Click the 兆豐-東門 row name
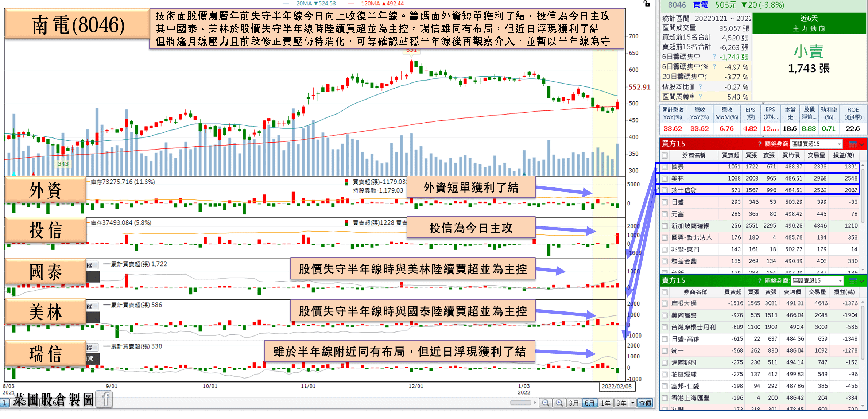Viewport: 868px width, 419px height. click(685, 250)
